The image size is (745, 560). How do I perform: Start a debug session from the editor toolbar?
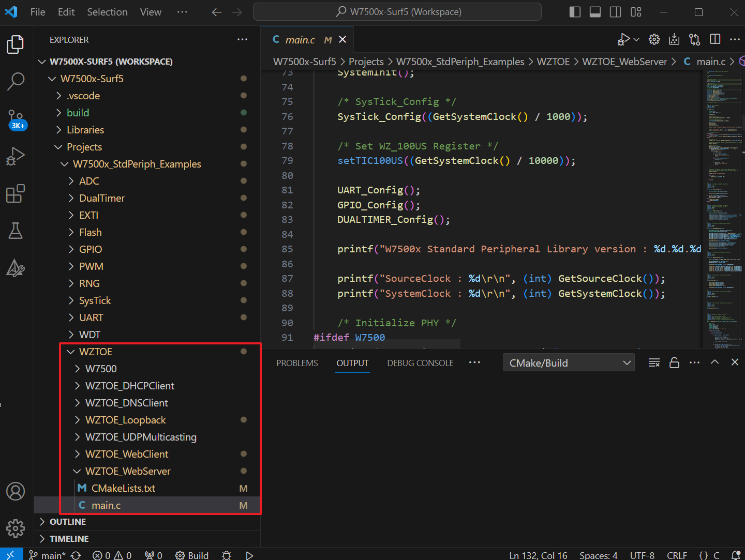point(624,39)
